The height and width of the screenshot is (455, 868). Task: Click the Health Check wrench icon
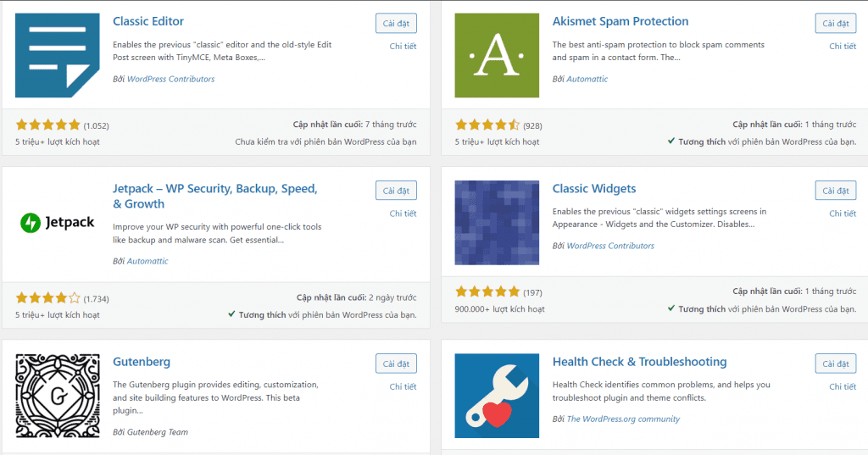497,396
